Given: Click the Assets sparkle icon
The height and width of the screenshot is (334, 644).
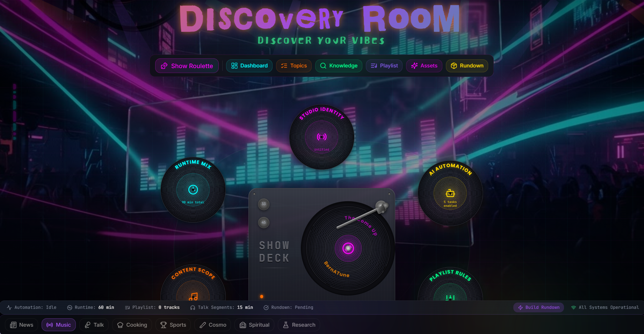Looking at the screenshot, I should (414, 66).
